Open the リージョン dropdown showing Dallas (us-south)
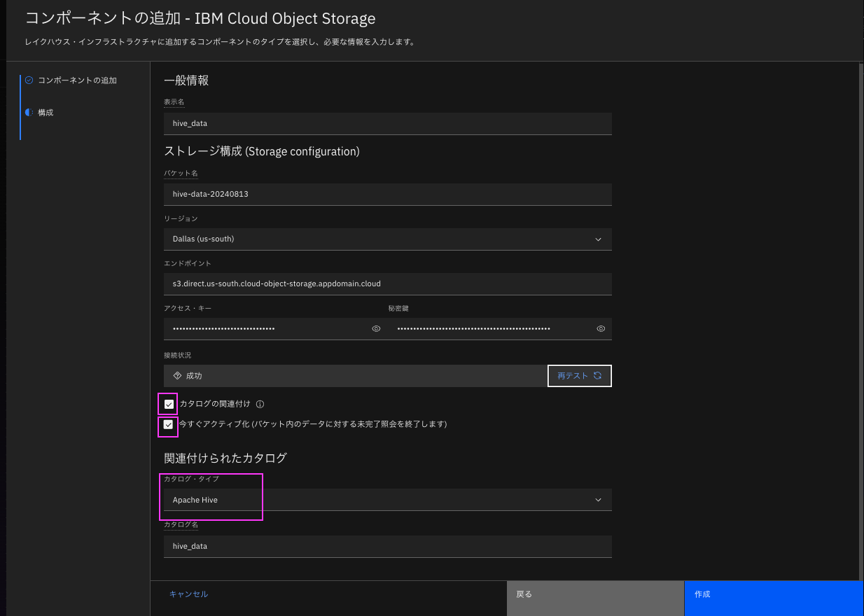864x616 pixels. [387, 239]
